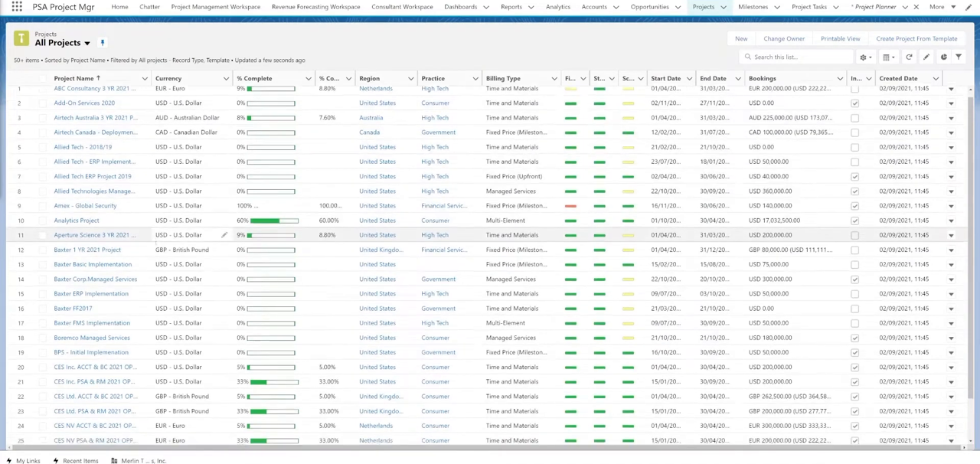This screenshot has height=464, width=980.
Task: Toggle In... checkbox for Add-On Services 2020
Action: click(854, 103)
